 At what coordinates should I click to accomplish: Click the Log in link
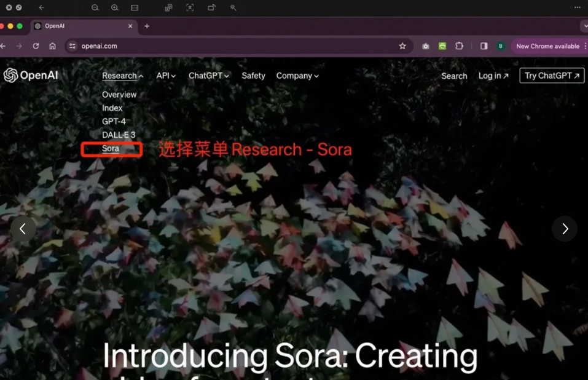coord(493,76)
